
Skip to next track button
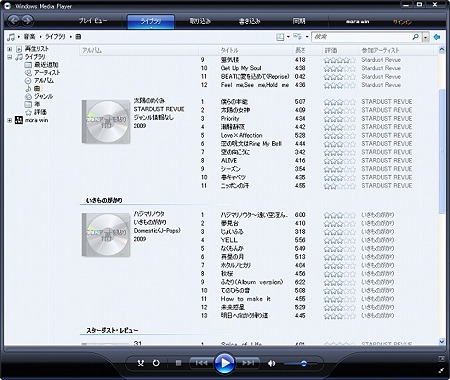pos(248,363)
